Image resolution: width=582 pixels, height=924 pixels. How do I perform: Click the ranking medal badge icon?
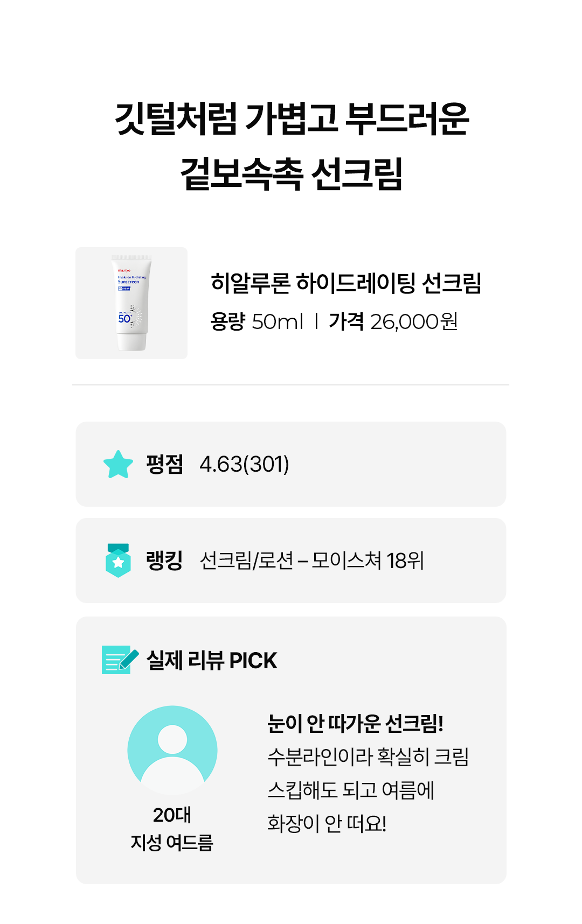point(118,561)
